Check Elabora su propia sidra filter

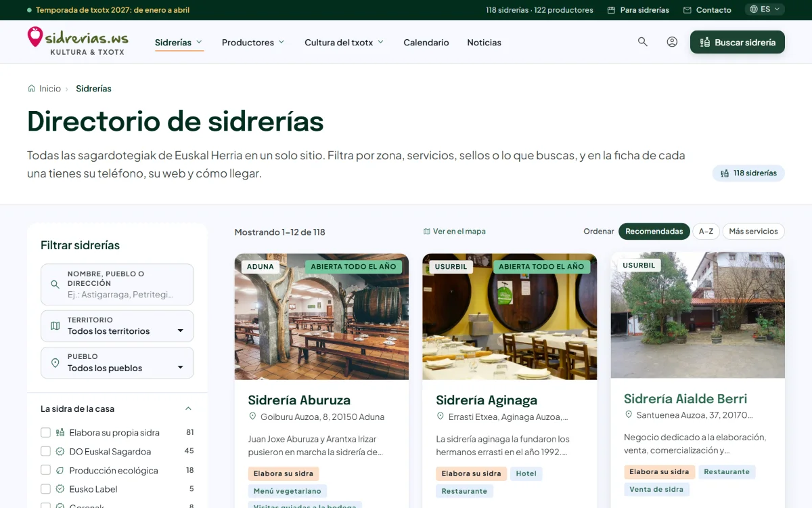click(46, 432)
